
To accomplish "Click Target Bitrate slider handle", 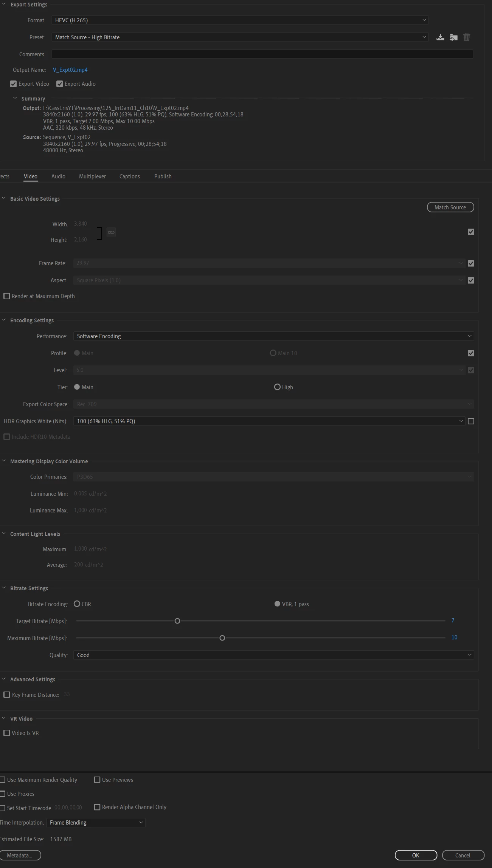I will (177, 621).
